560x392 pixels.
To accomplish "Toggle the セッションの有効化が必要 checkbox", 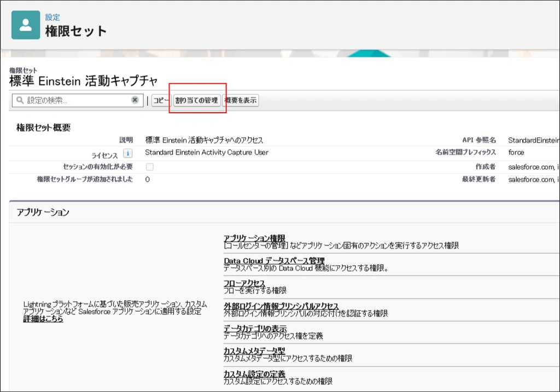I will click(149, 167).
